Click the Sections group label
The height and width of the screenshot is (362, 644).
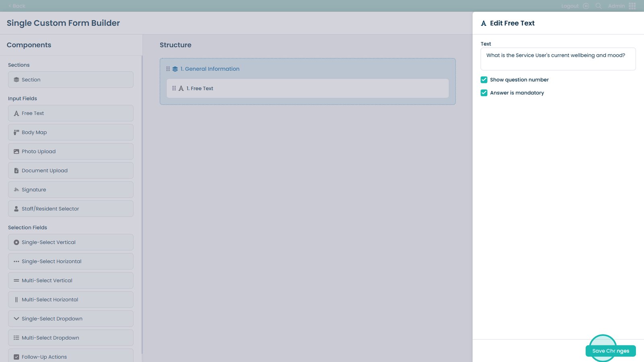pyautogui.click(x=19, y=65)
